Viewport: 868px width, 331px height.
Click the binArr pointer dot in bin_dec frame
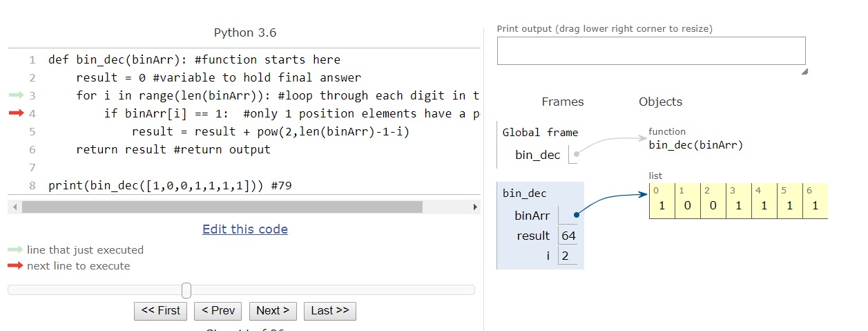(x=576, y=215)
